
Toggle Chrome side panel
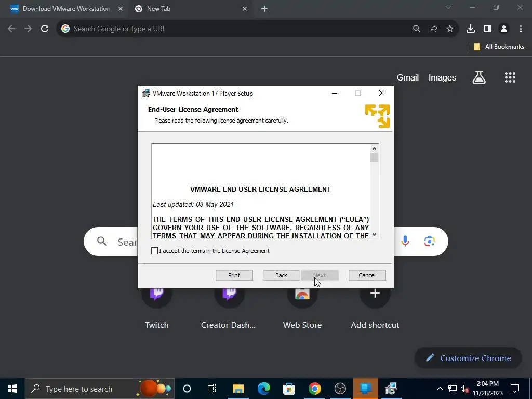tap(487, 29)
